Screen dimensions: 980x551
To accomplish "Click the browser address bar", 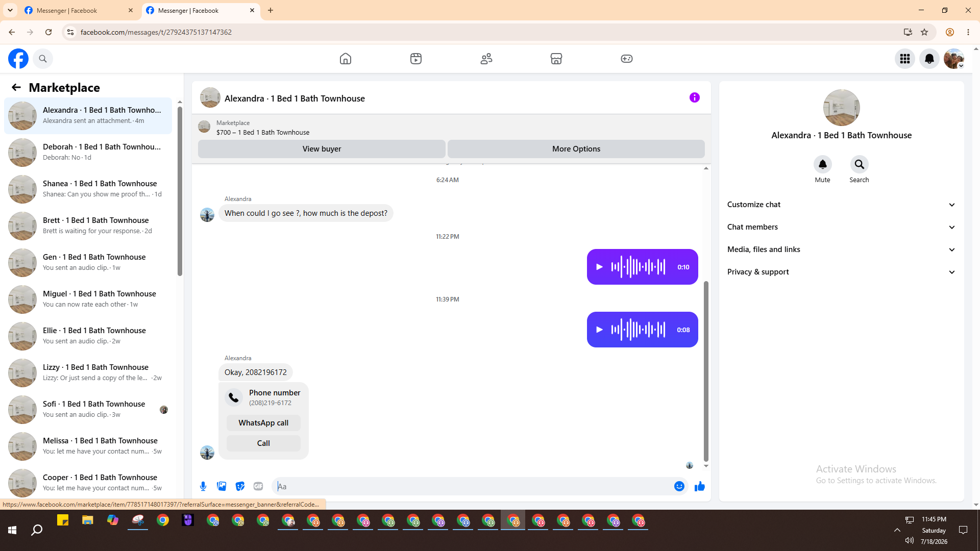I will click(485, 32).
